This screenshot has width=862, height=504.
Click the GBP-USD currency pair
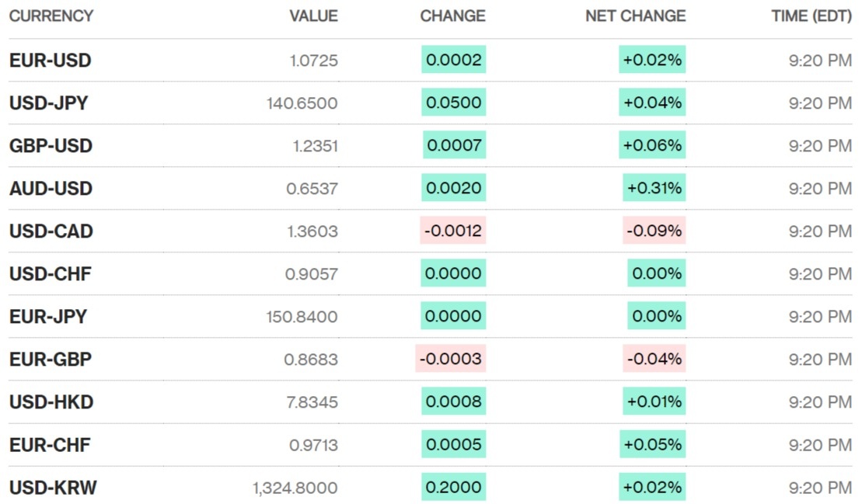[x=51, y=146]
